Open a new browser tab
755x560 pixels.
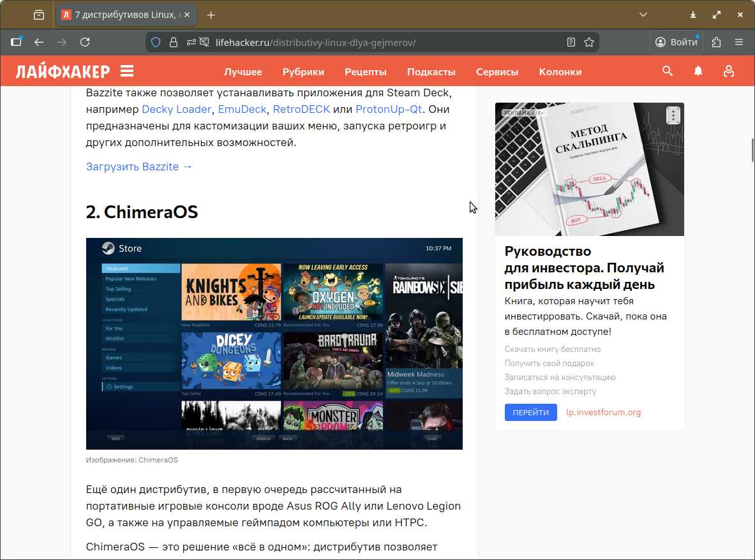211,15
